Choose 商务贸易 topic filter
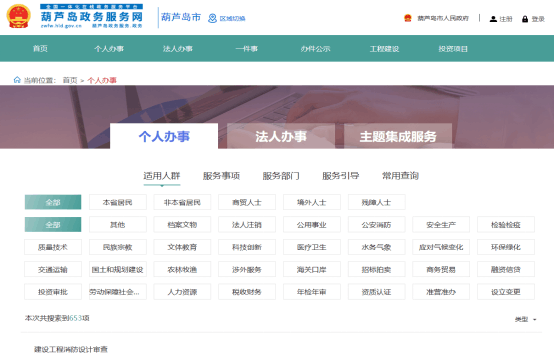Screen dimensions: 554x364 441,269
